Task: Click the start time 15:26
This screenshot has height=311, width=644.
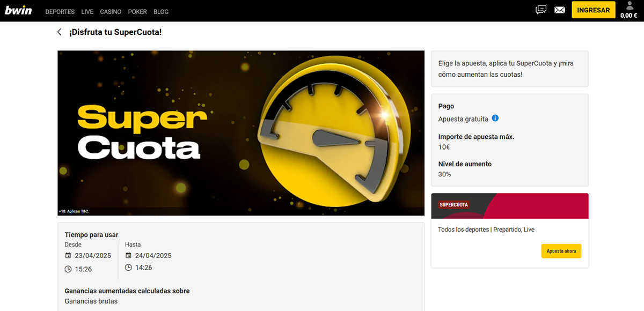Action: coord(83,269)
